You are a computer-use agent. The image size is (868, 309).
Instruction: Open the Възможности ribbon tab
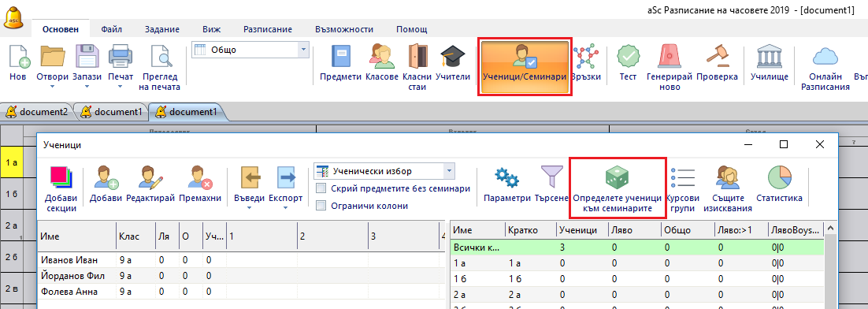coord(344,29)
